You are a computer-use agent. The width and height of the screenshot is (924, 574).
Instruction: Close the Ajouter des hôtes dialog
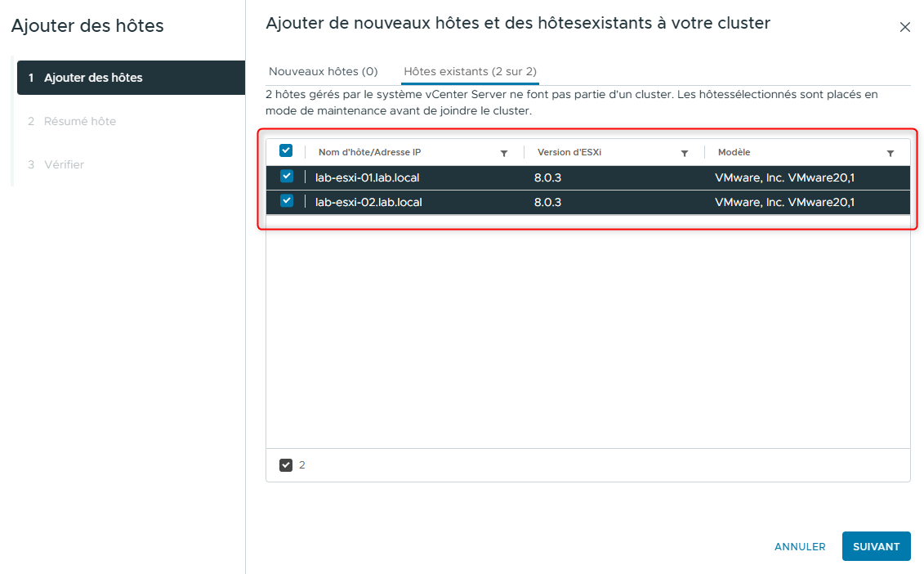tap(905, 25)
